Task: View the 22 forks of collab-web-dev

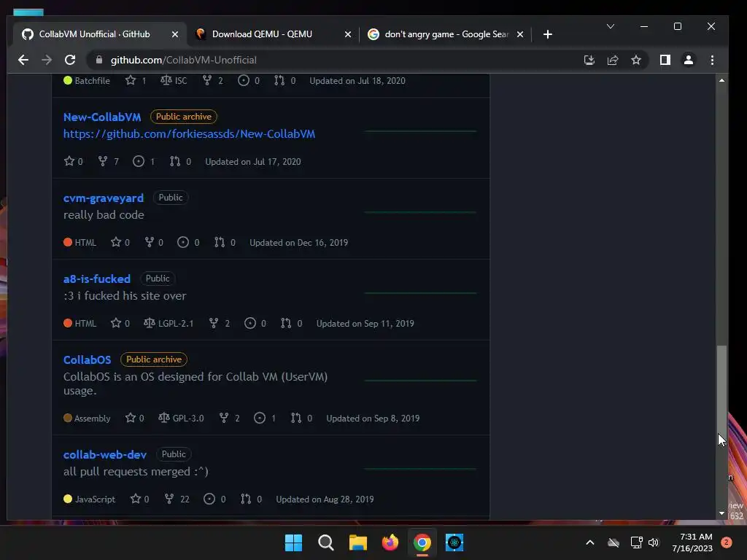Action: pos(177,499)
